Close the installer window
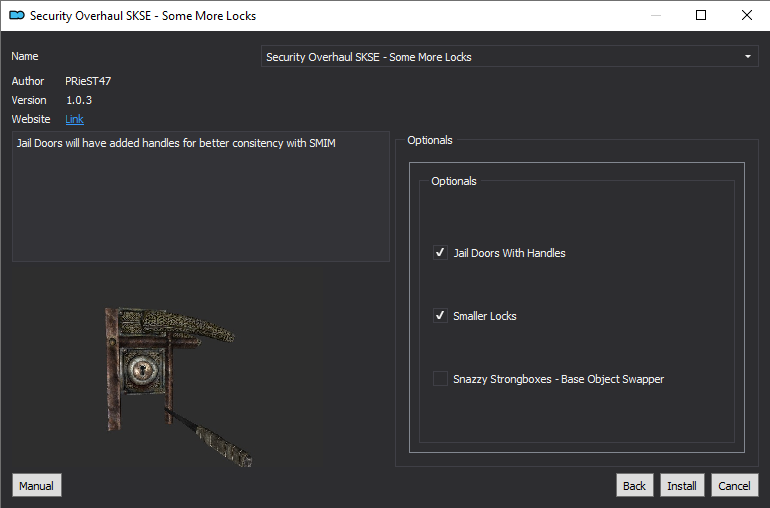 (x=747, y=15)
